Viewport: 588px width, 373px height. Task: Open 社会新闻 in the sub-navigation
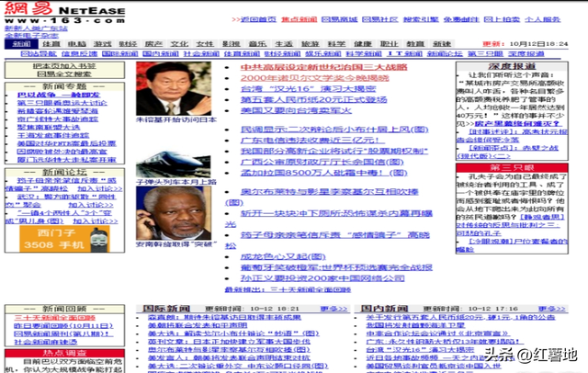click(201, 54)
